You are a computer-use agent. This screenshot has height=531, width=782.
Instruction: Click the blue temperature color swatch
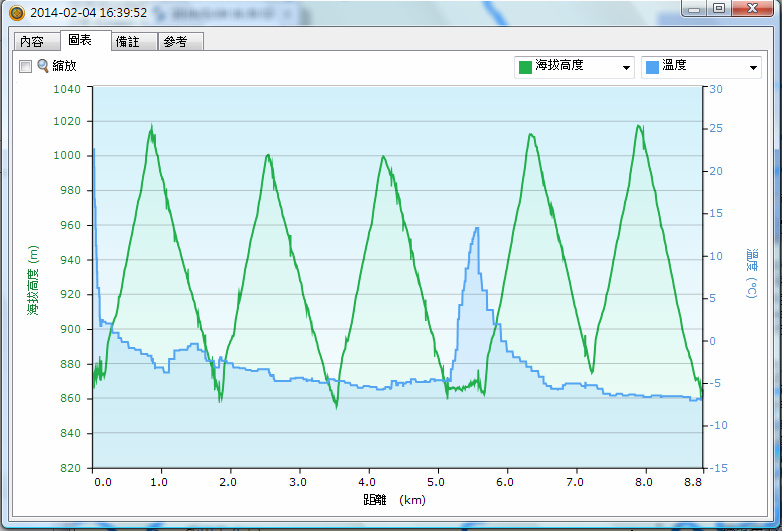pos(651,67)
